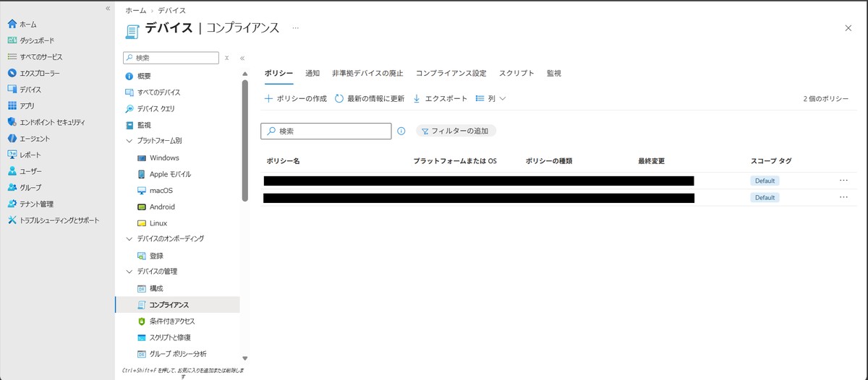Click the トラブルシューティングとサポート wrench icon
The height and width of the screenshot is (380, 868).
pyautogui.click(x=12, y=220)
